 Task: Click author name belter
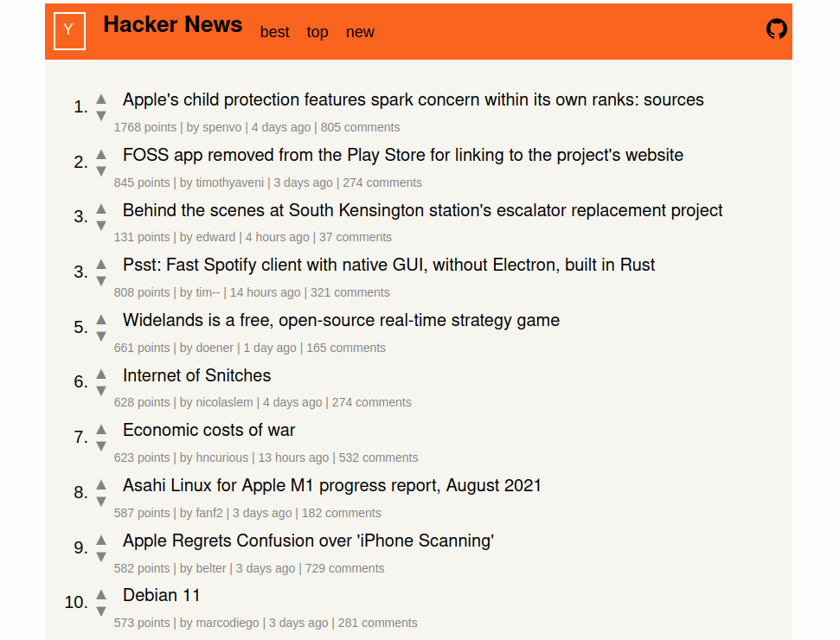click(210, 568)
